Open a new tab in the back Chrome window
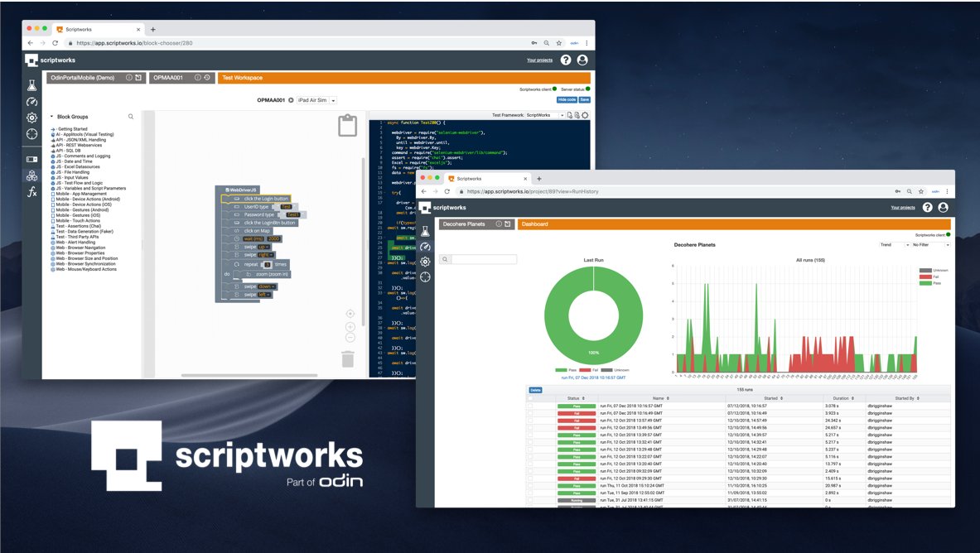 [x=153, y=29]
